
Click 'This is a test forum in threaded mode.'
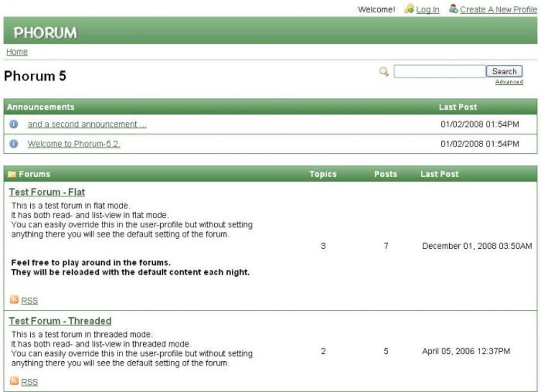(x=82, y=334)
